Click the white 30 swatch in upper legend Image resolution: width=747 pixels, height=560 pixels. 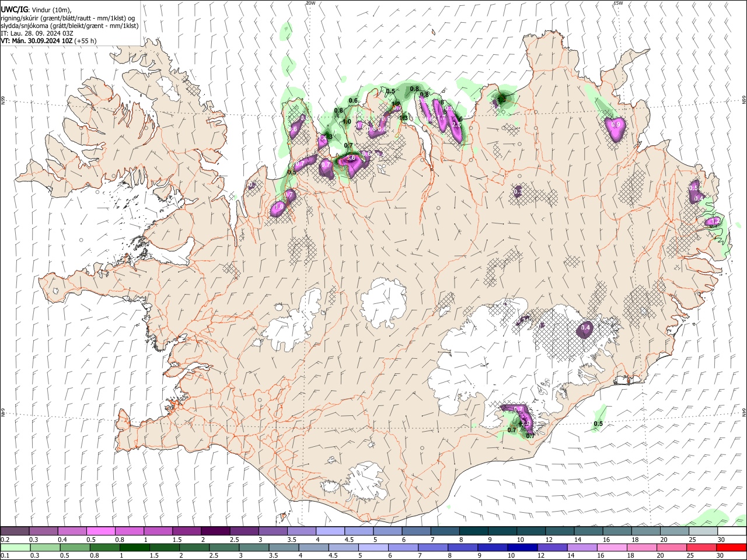click(731, 531)
